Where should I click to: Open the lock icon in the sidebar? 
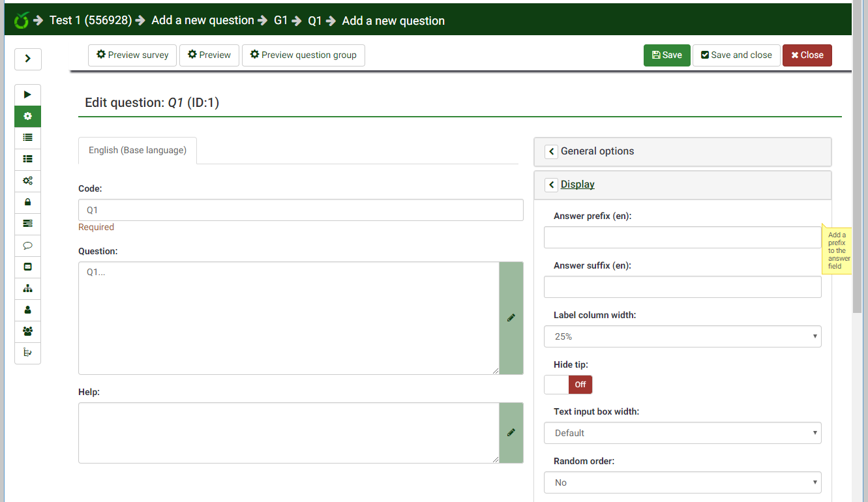[27, 202]
